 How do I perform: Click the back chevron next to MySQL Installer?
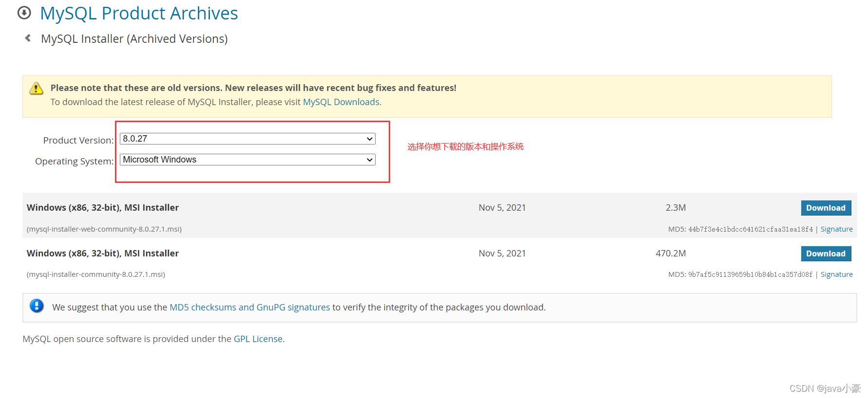point(28,38)
